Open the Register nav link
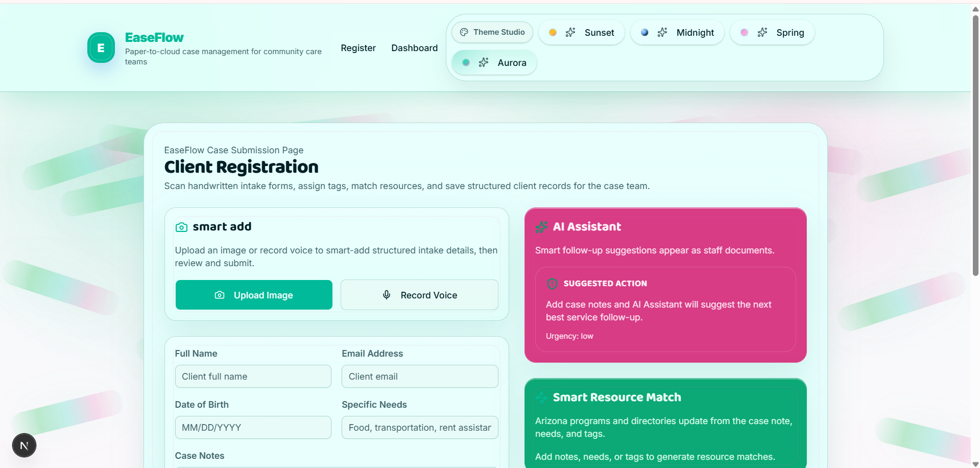The height and width of the screenshot is (468, 980). 358,48
